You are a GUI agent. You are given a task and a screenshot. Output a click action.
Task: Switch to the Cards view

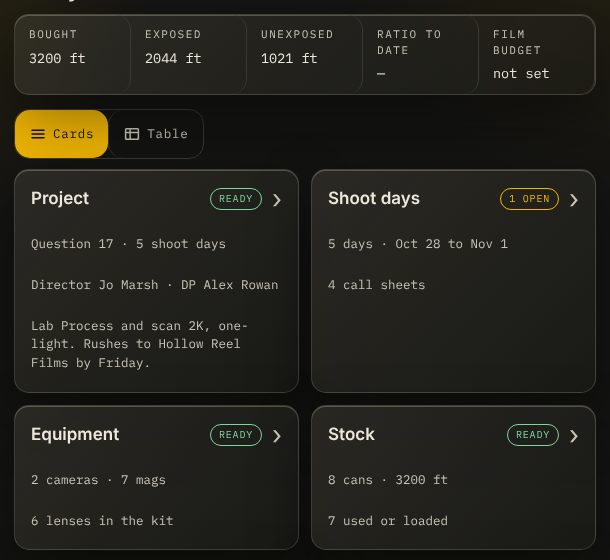61,134
